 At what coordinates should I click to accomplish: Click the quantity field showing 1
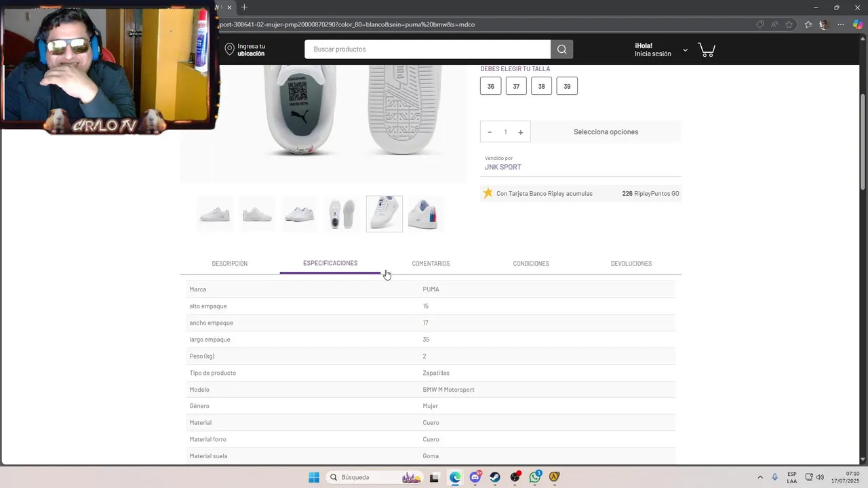(x=505, y=132)
